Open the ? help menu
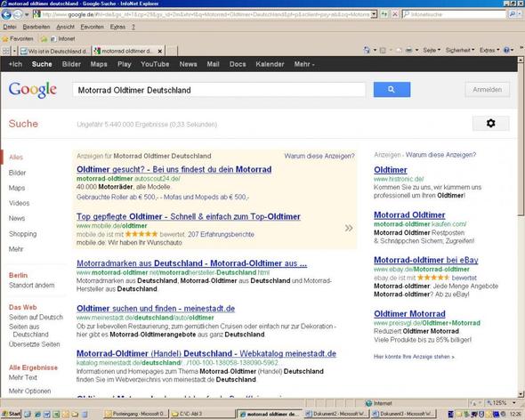The width and height of the screenshot is (525, 420). tap(133, 27)
